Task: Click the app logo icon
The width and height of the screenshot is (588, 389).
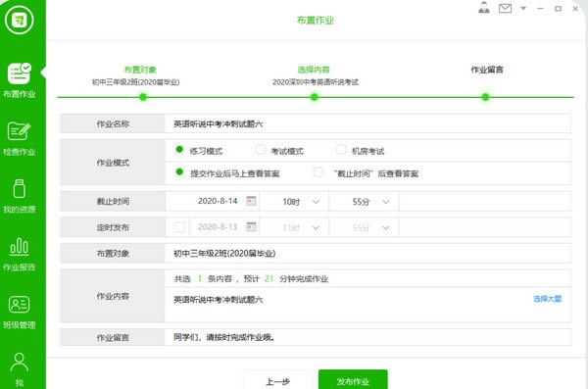Action: (20, 20)
